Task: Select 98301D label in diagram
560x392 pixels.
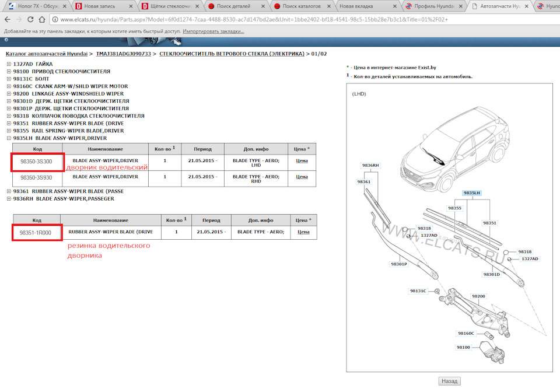Action: pyautogui.click(x=491, y=274)
